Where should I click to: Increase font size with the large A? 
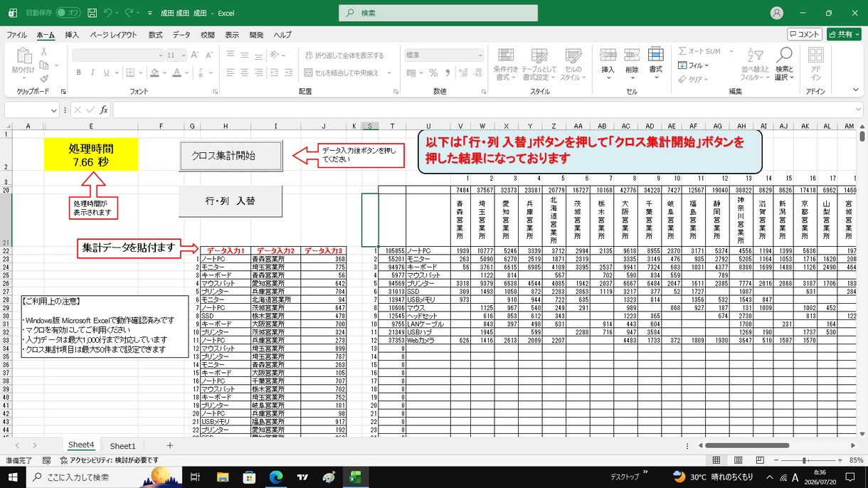pyautogui.click(x=195, y=55)
